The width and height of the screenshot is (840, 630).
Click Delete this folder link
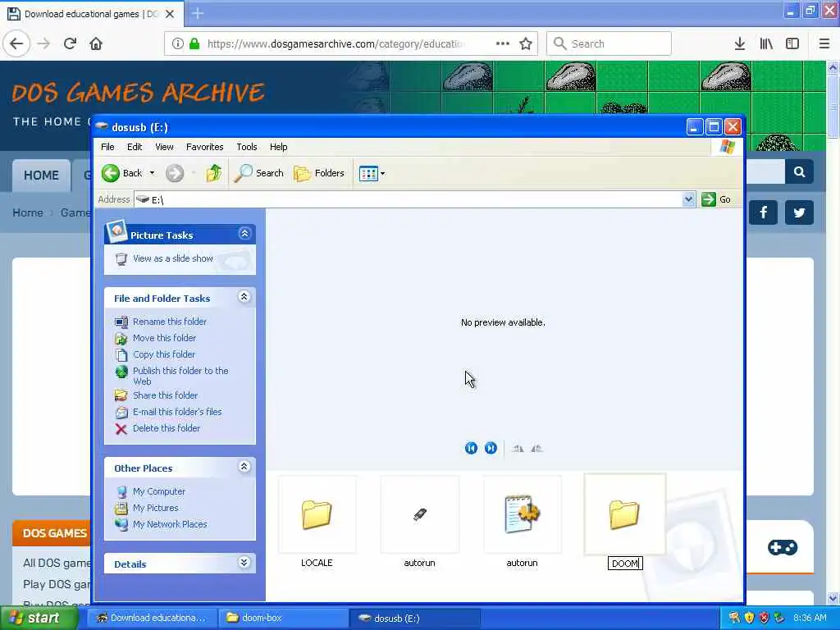[166, 428]
